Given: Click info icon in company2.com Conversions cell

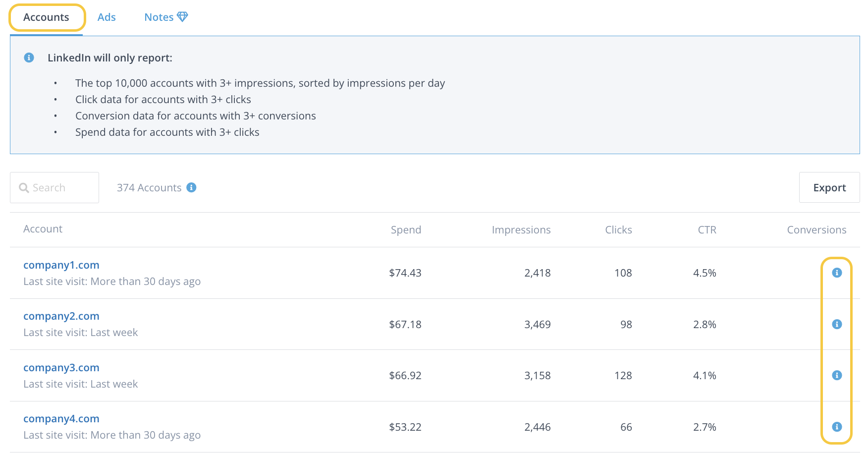Looking at the screenshot, I should (837, 324).
